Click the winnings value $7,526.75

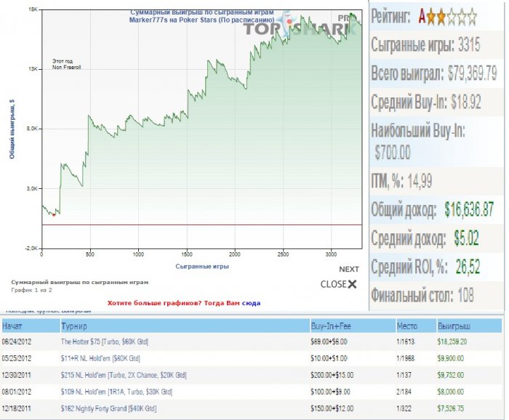450,408
